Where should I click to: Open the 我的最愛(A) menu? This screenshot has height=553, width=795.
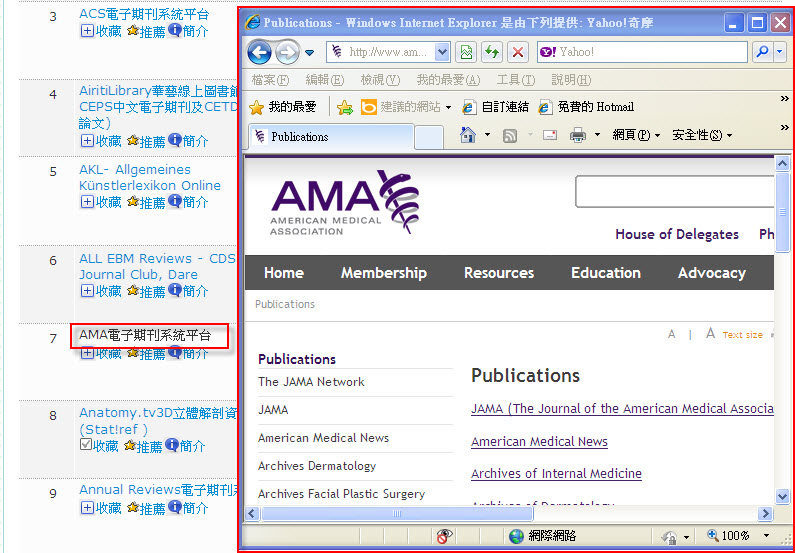pyautogui.click(x=448, y=80)
